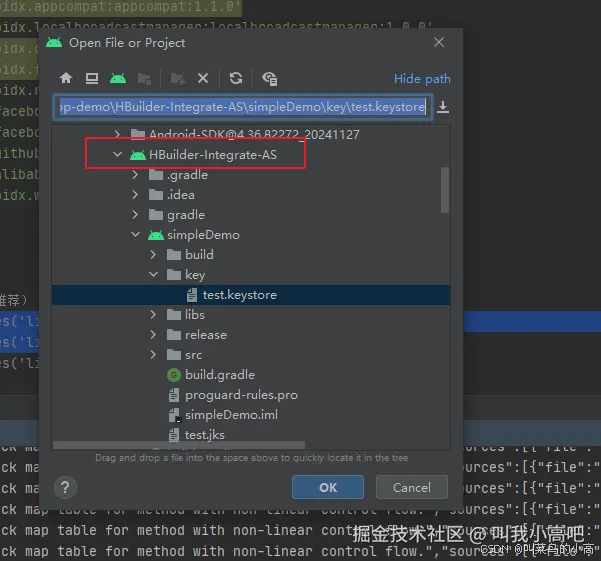Select test.keystore file
Viewport: 601px width, 561px height.
click(x=251, y=295)
